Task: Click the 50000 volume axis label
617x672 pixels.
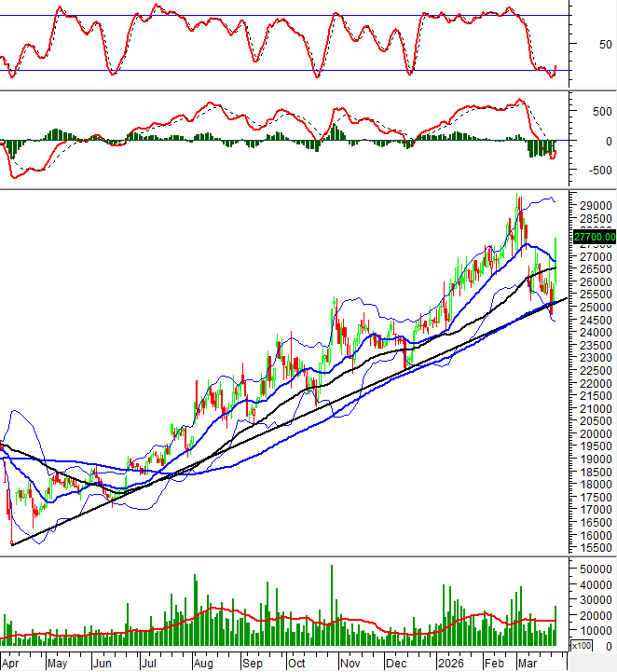Action: (593, 569)
